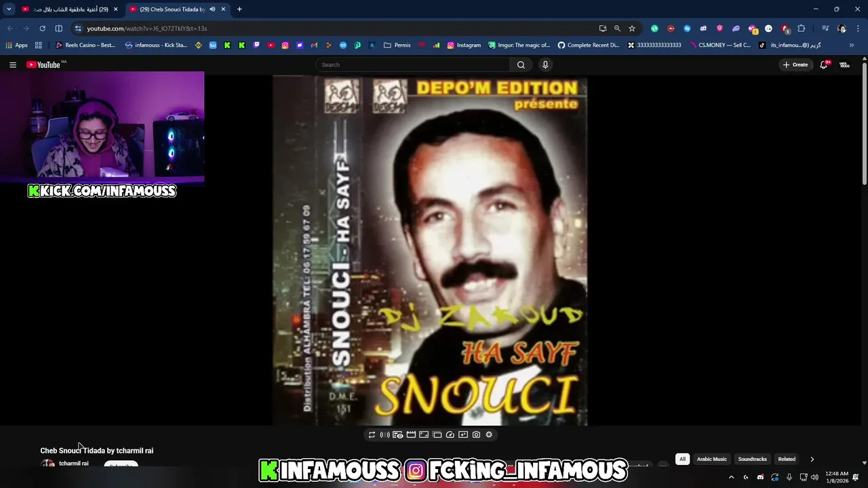
Task: Toggle the browser side panel icon
Action: (58, 28)
